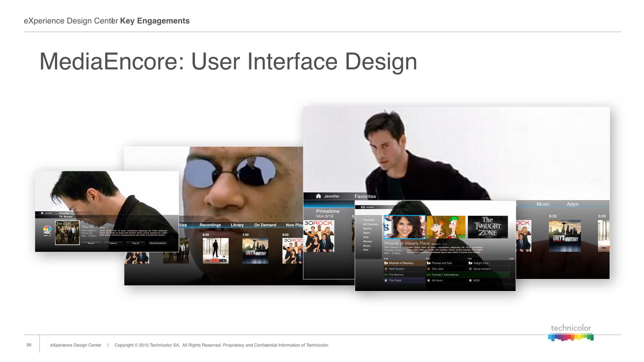
Task: Click the History channel icon beside Dirty Jobs
Action: click(428, 269)
